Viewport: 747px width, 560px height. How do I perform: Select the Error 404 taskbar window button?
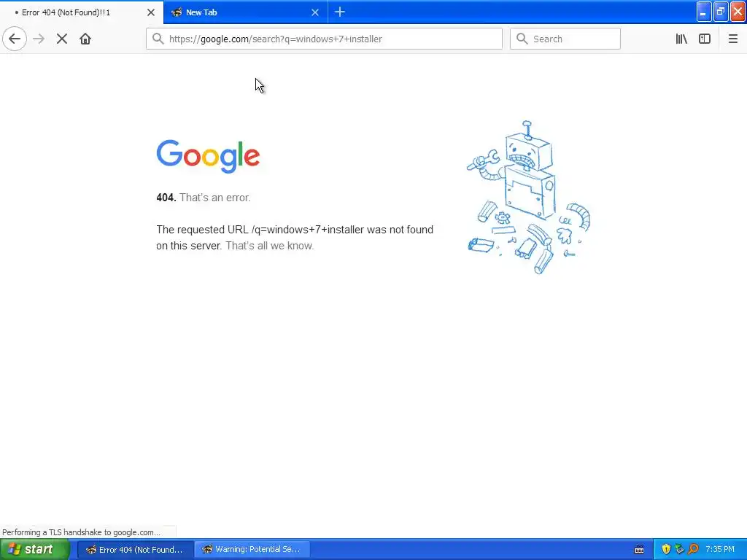click(x=135, y=550)
